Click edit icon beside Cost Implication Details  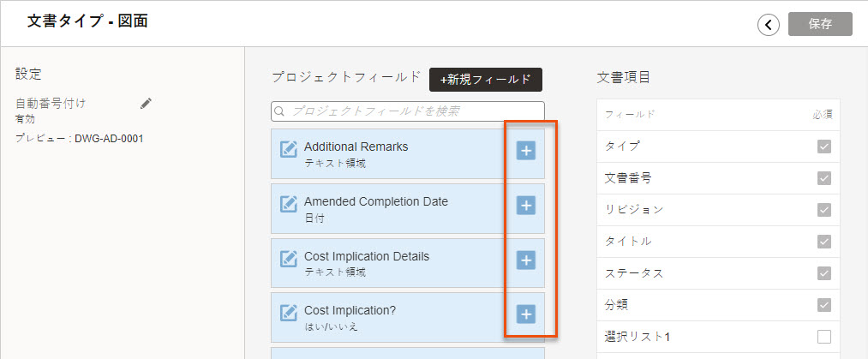(288, 259)
